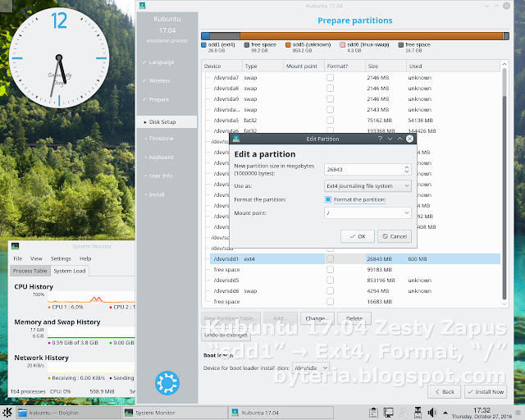Click the volume speaker tray icon
Viewport: 525px width, 420px height.
point(432,413)
